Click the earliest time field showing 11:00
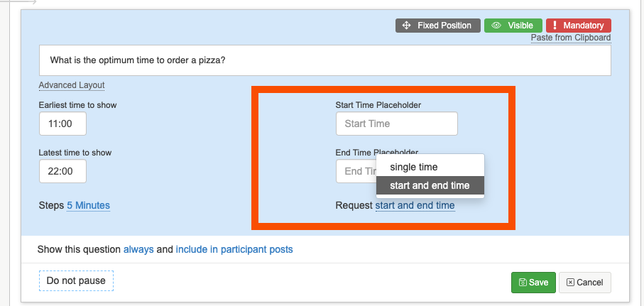Screen dimensions: 644x306 point(62,124)
